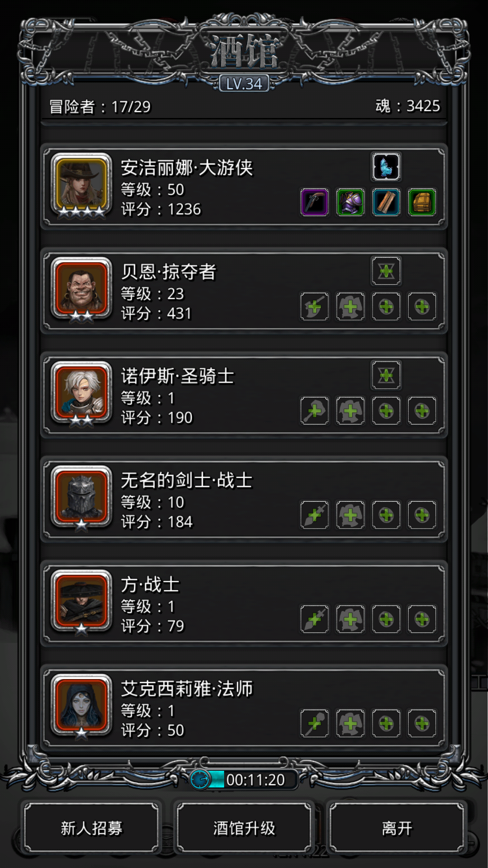The height and width of the screenshot is (868, 488).
Task: Tap 安洁丽娜's barrel item slot
Action: click(x=422, y=202)
